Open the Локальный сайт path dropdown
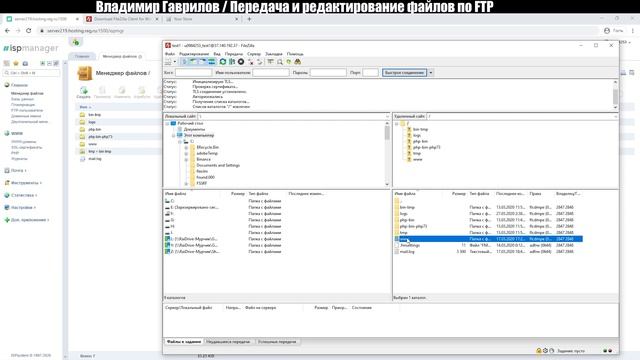Screen dimensions: 640x360 (387, 116)
